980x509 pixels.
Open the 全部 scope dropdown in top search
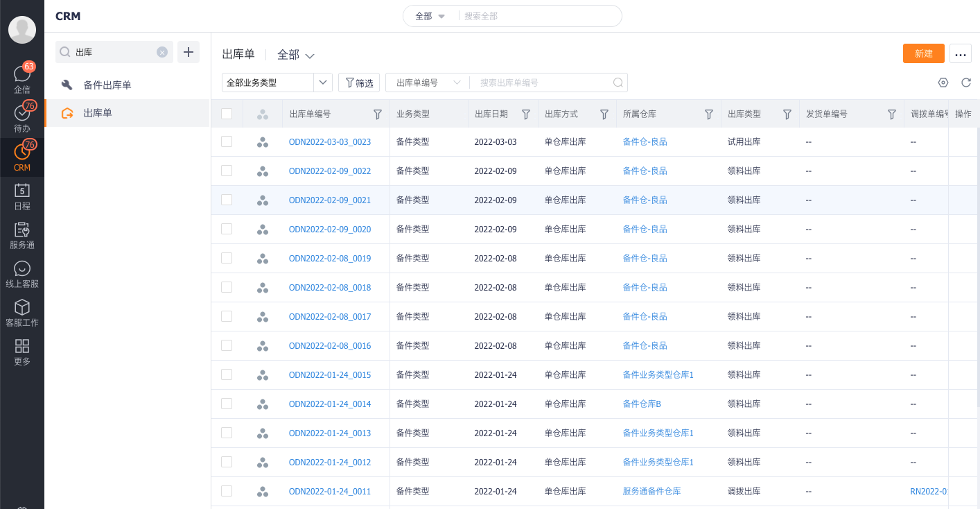[430, 16]
